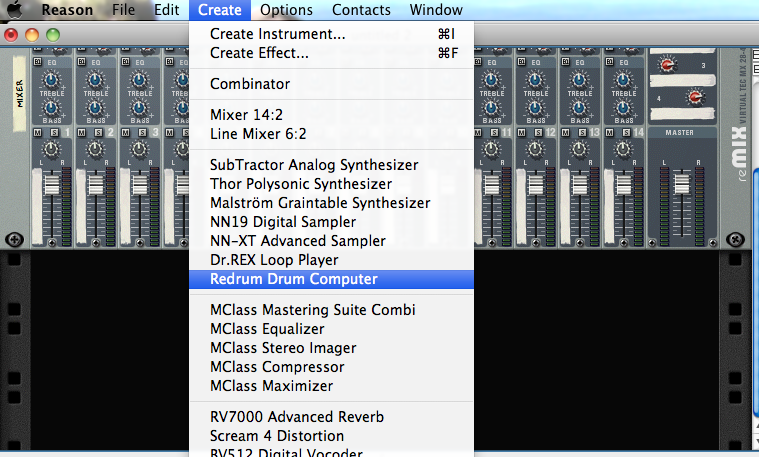Toggle EQ on mixer channel 14
Viewport: 759px width, 457px height.
coord(609,61)
